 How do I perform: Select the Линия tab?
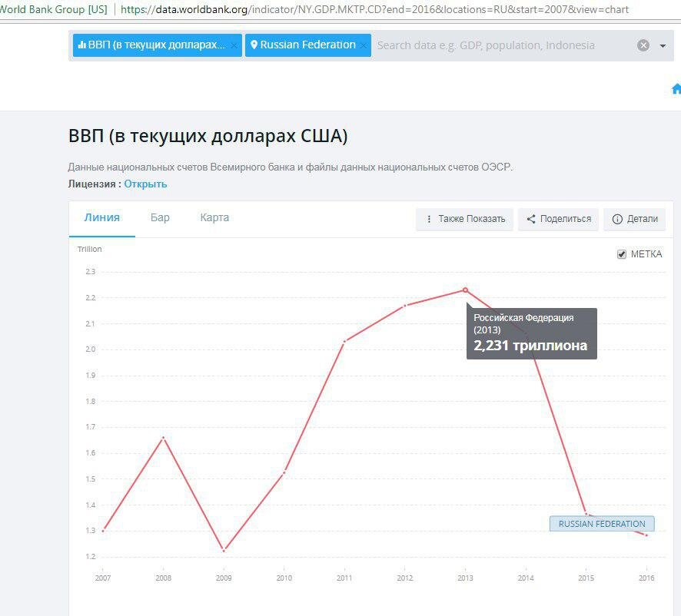tap(102, 217)
